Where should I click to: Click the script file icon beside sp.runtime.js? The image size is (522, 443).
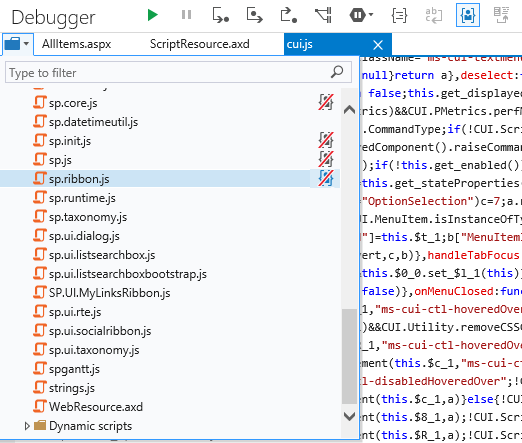[x=39, y=197]
